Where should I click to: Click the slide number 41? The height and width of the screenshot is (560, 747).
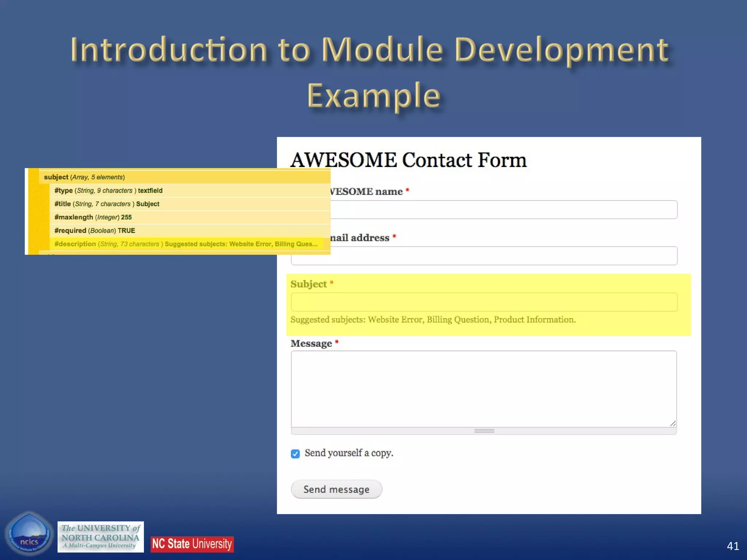point(732,546)
